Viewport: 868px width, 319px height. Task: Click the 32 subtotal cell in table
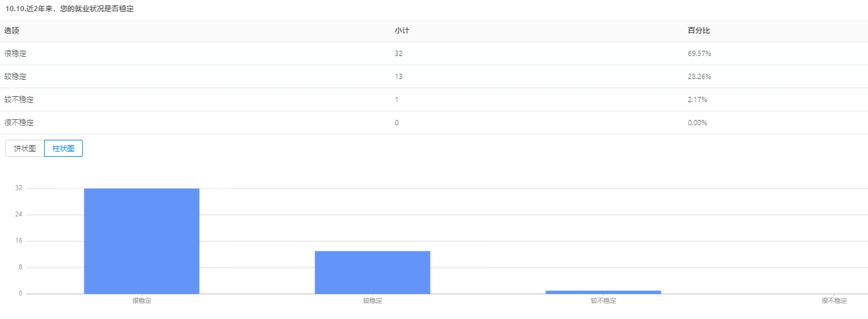[x=398, y=53]
